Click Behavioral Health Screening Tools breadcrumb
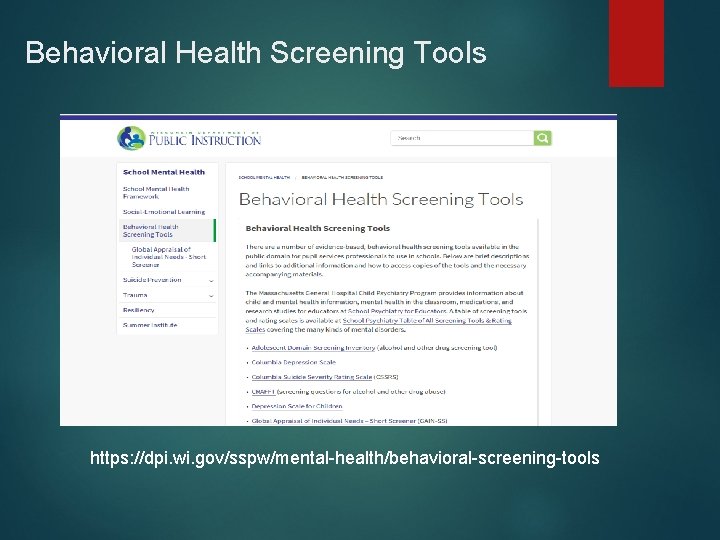The height and width of the screenshot is (540, 720). (342, 177)
